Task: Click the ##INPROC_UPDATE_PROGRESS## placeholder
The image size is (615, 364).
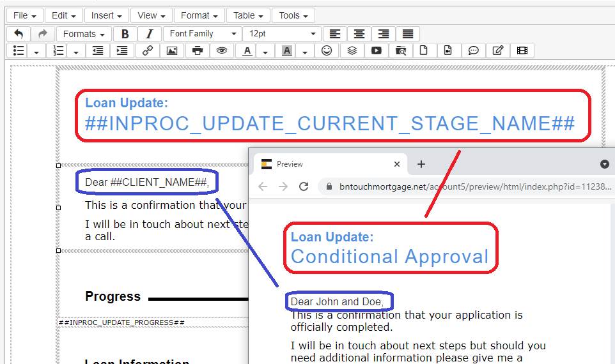Action: click(121, 322)
